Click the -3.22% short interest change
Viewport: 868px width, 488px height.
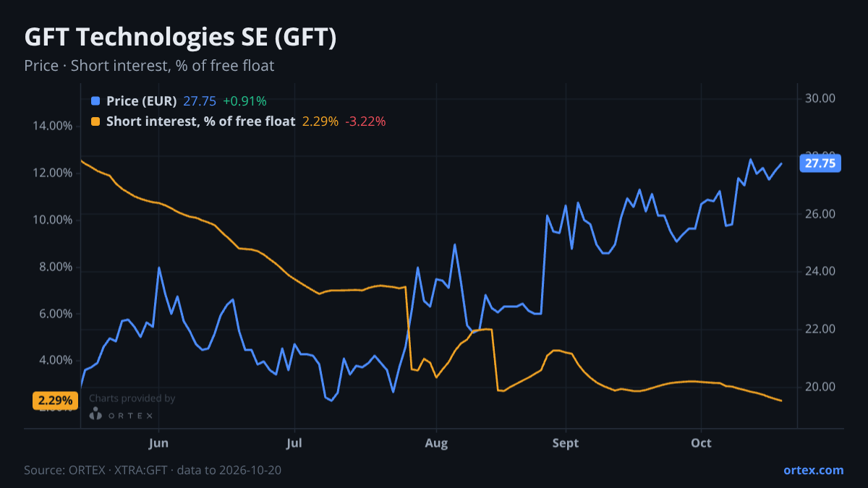(366, 121)
